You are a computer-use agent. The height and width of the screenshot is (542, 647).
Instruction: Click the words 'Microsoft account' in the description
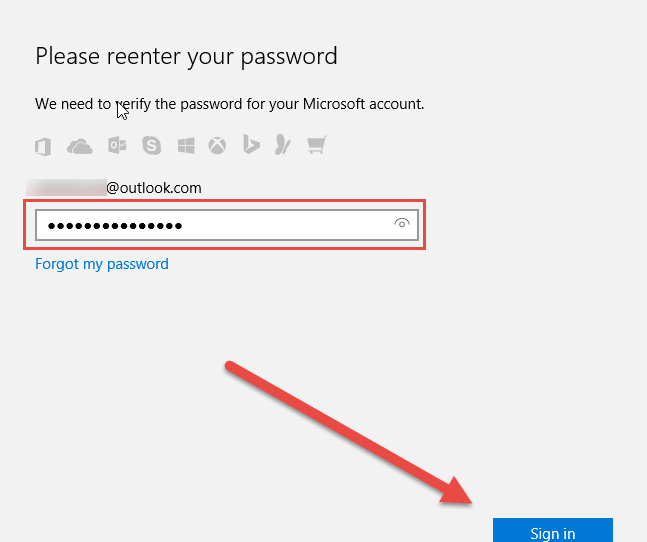click(363, 104)
